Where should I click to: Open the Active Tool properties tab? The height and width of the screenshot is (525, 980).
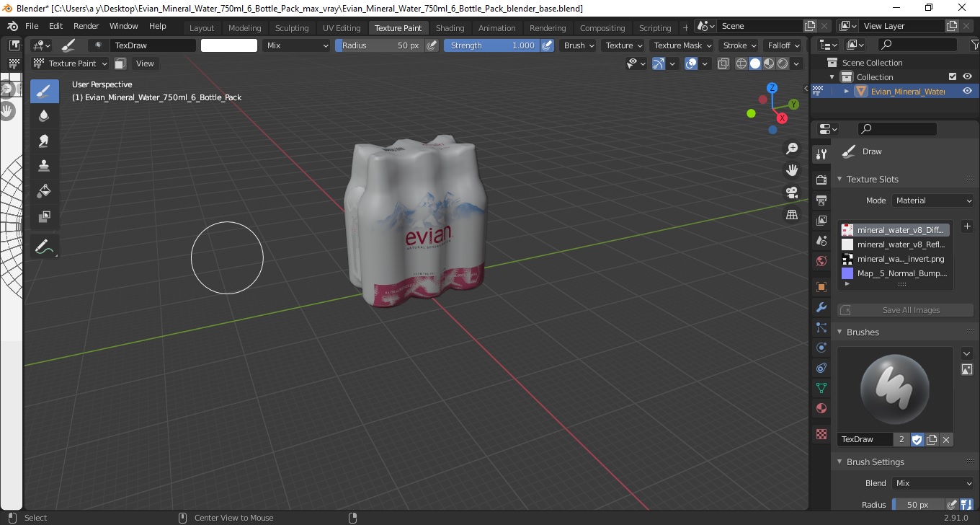pyautogui.click(x=821, y=154)
